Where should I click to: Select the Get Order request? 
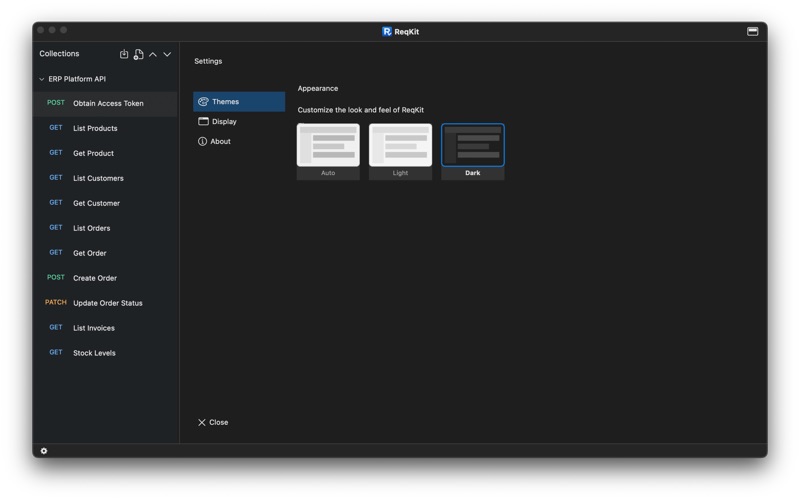point(105,253)
